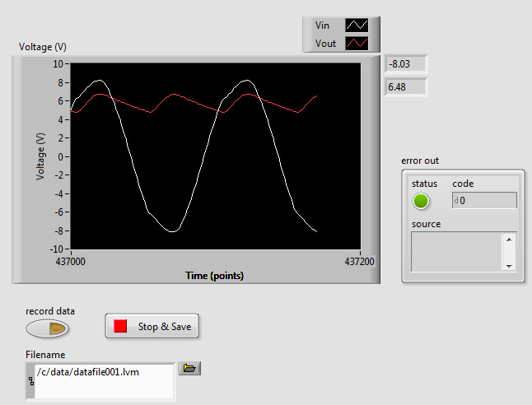Click the green status LED indicator
Image resolution: width=532 pixels, height=405 pixels.
coord(422,201)
